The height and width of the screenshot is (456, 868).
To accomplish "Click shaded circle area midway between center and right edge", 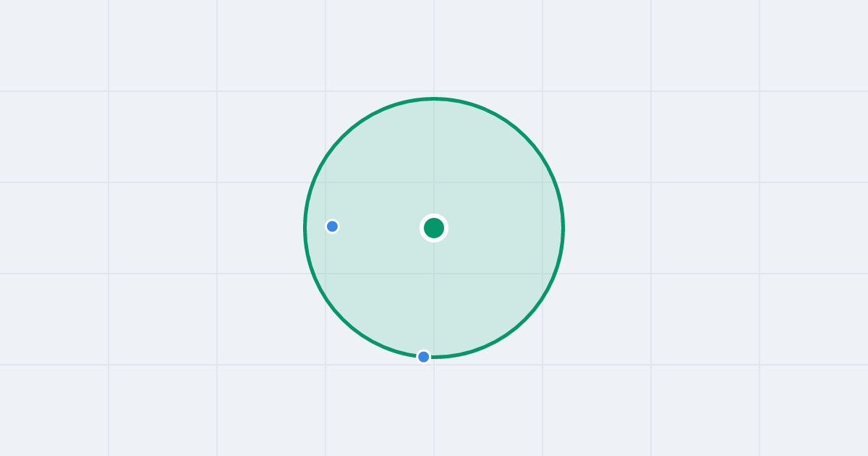I will pyautogui.click(x=499, y=228).
